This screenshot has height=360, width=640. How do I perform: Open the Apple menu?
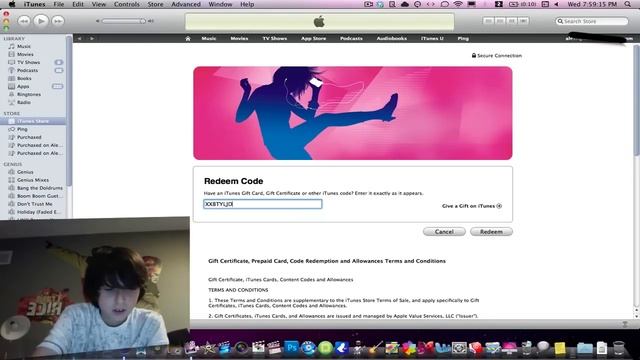pos(12,4)
